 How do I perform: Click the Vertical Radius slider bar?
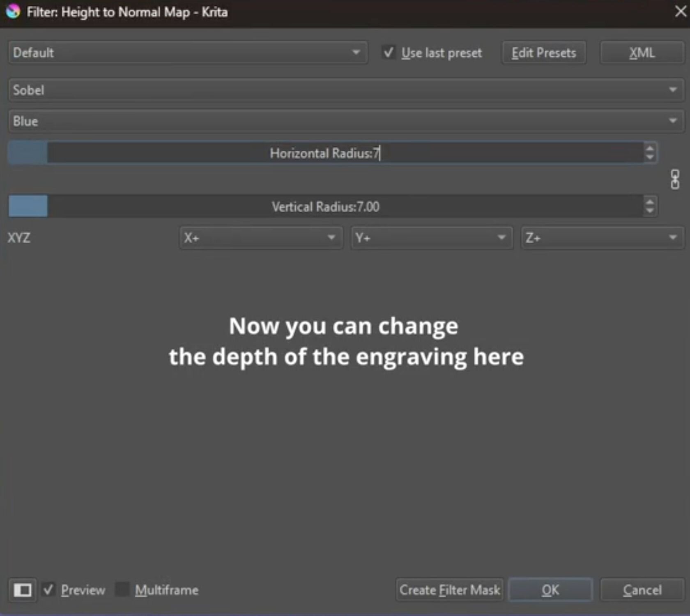325,207
